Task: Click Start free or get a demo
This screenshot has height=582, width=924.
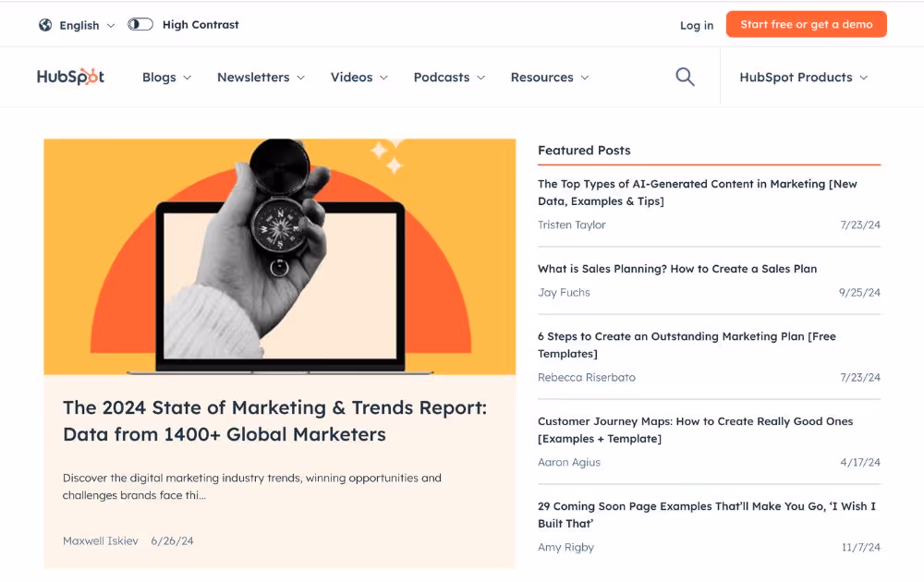Action: [806, 24]
